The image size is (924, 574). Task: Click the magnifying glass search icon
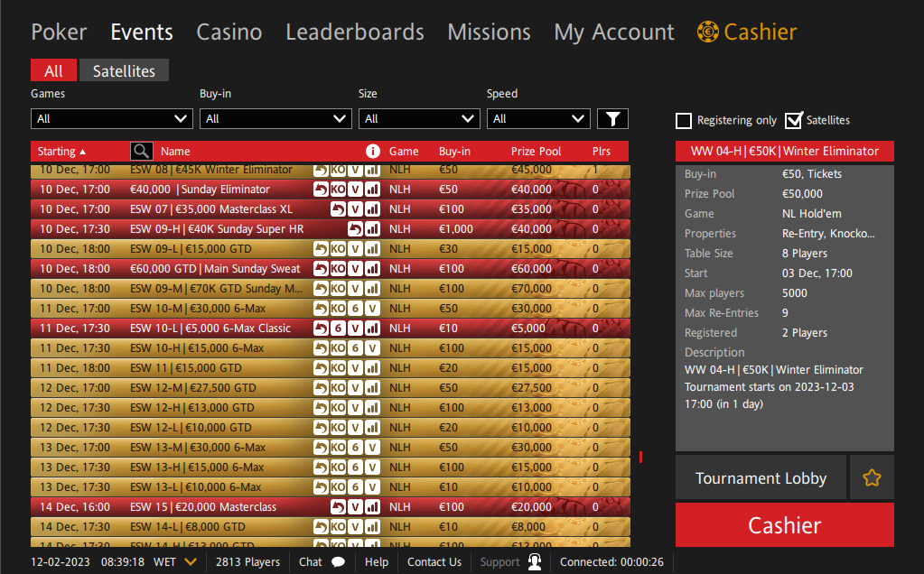pos(141,152)
